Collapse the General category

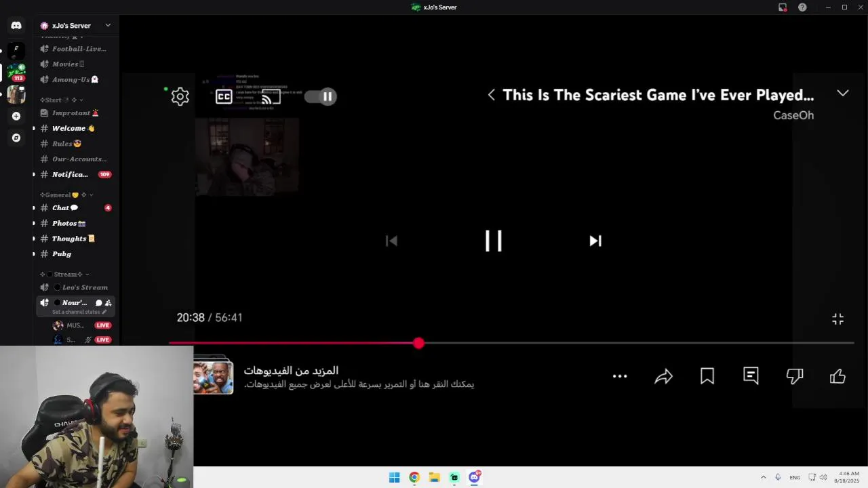point(67,195)
